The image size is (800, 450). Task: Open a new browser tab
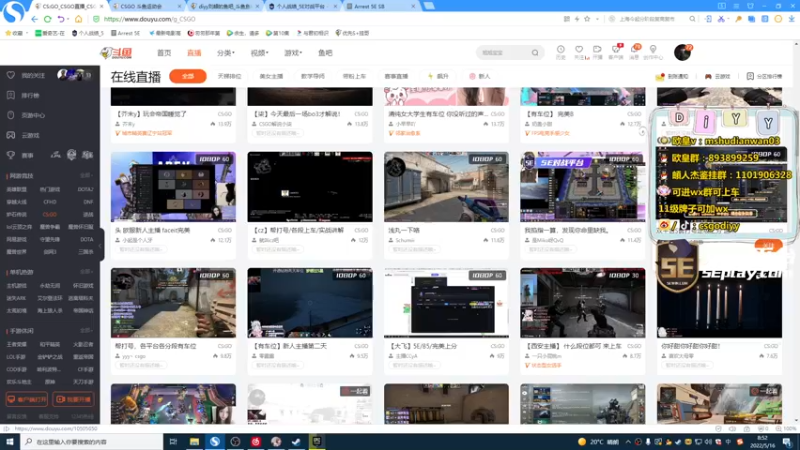tap(429, 6)
